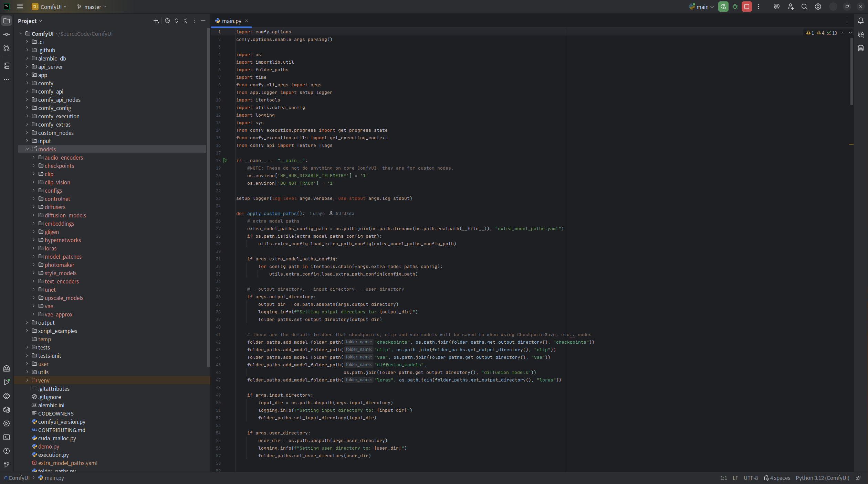Viewport: 868px width, 484px height.
Task: Hide the Project panel minus icon
Action: click(203, 21)
